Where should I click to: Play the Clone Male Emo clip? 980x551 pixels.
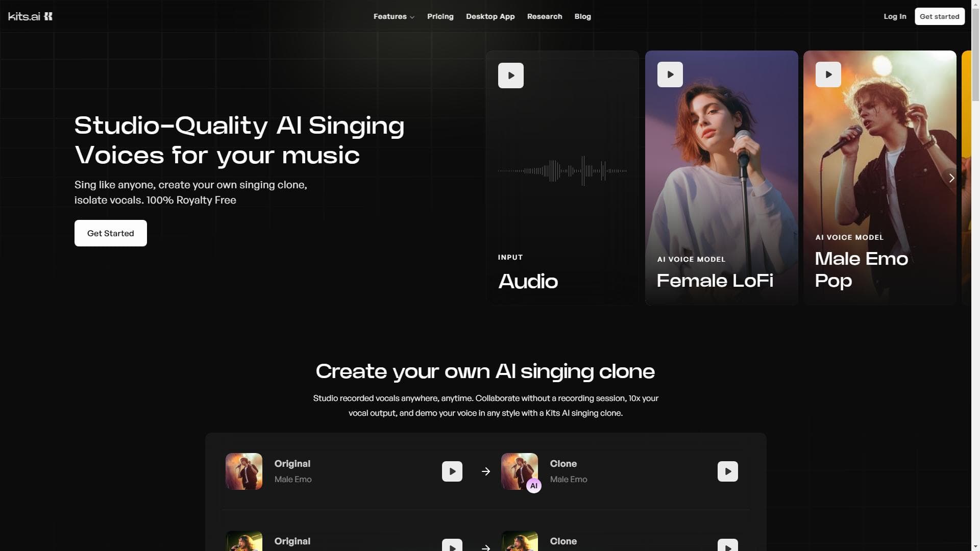(727, 471)
